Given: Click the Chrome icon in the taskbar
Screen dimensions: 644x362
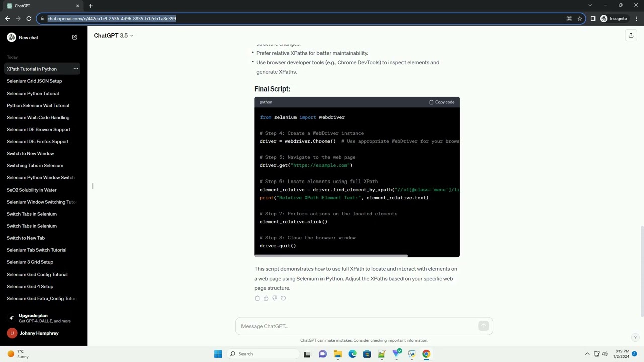Looking at the screenshot, I should click(x=426, y=354).
